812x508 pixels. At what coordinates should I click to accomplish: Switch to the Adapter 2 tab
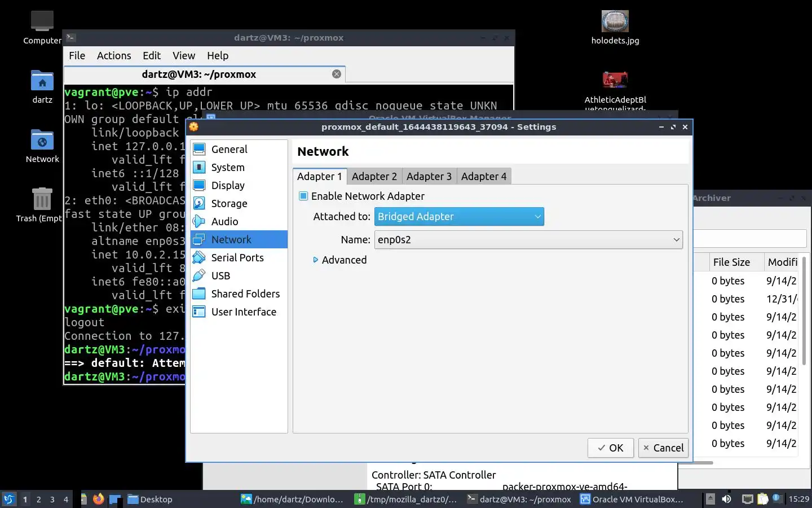click(x=374, y=176)
